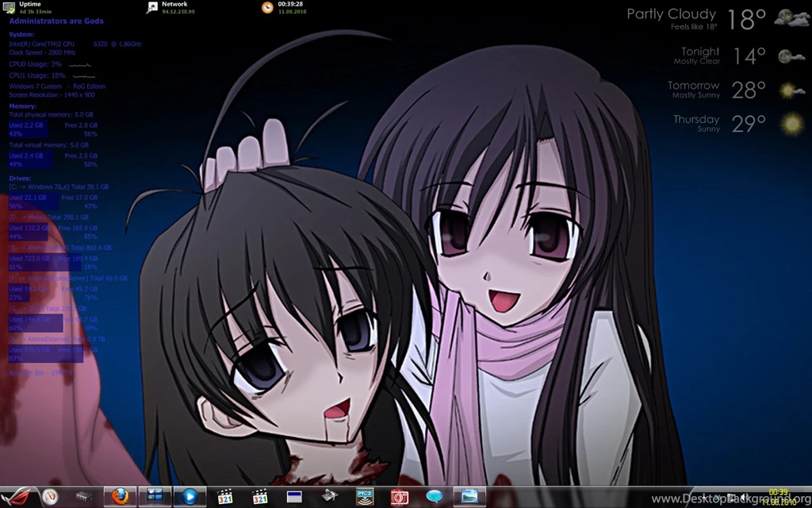Image resolution: width=812 pixels, height=508 pixels.
Task: Open the PVR taskbar icon
Action: (x=365, y=497)
